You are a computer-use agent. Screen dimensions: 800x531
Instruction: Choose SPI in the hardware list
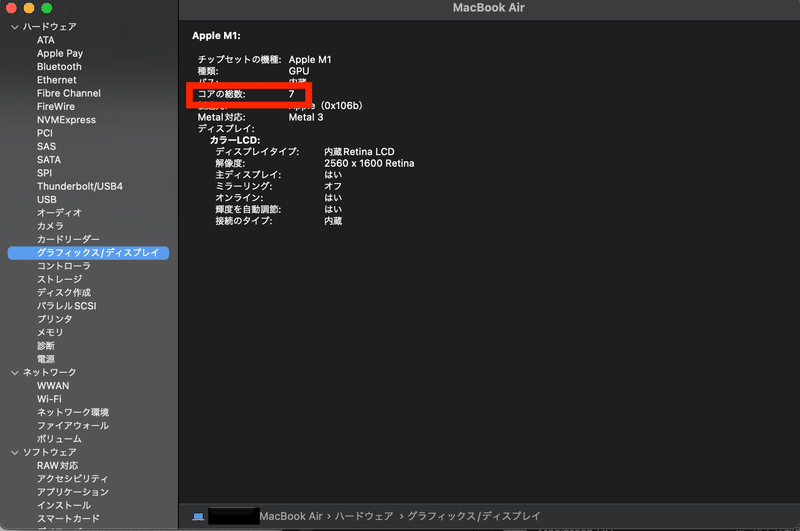coord(44,172)
